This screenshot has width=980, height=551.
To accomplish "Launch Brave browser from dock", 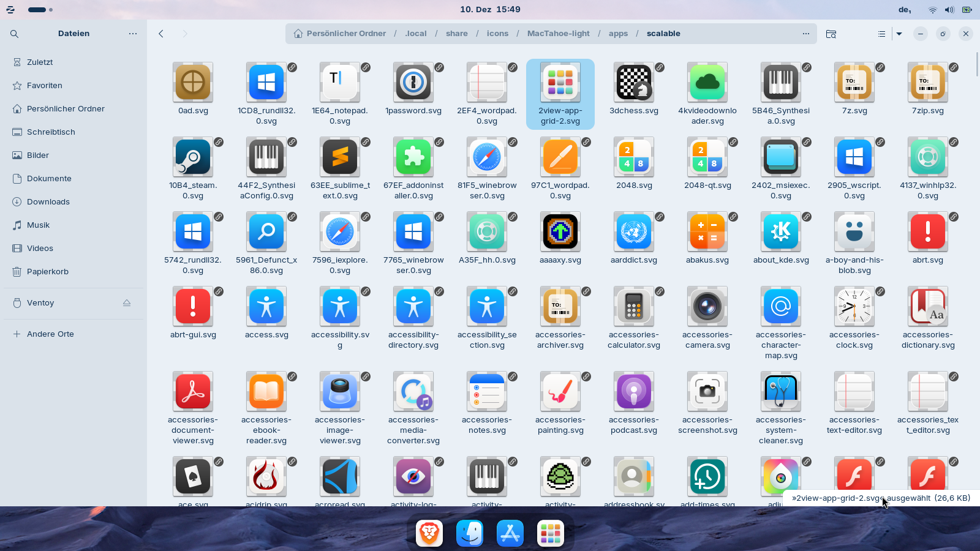I will 429,533.
